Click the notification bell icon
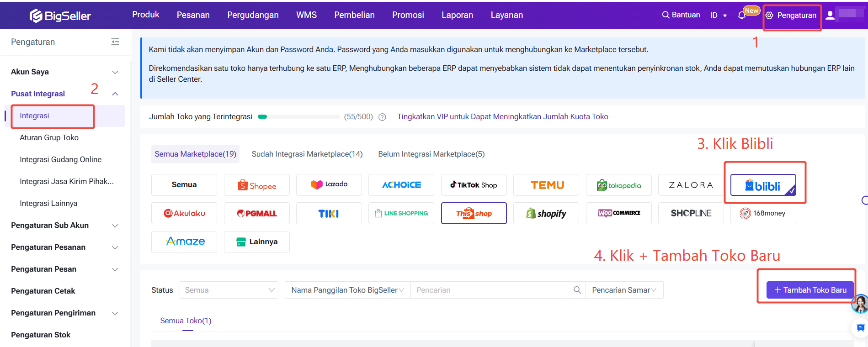Screen dimensions: 868x347 741,16
